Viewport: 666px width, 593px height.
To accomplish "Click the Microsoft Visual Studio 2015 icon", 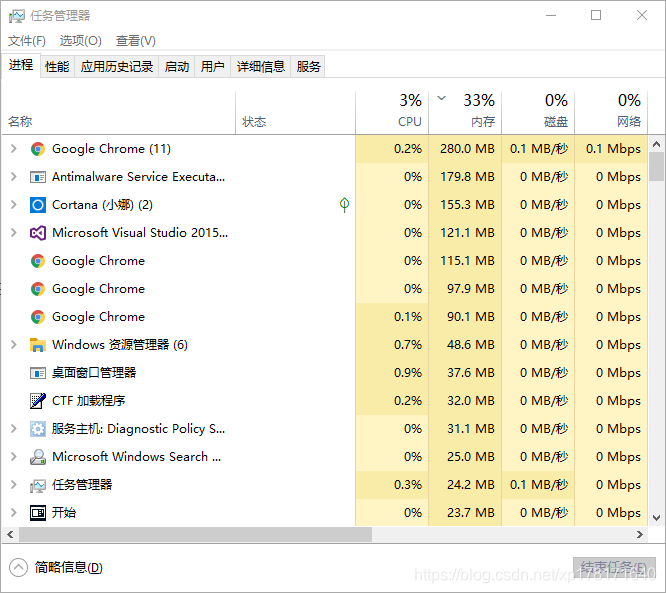I will [38, 233].
